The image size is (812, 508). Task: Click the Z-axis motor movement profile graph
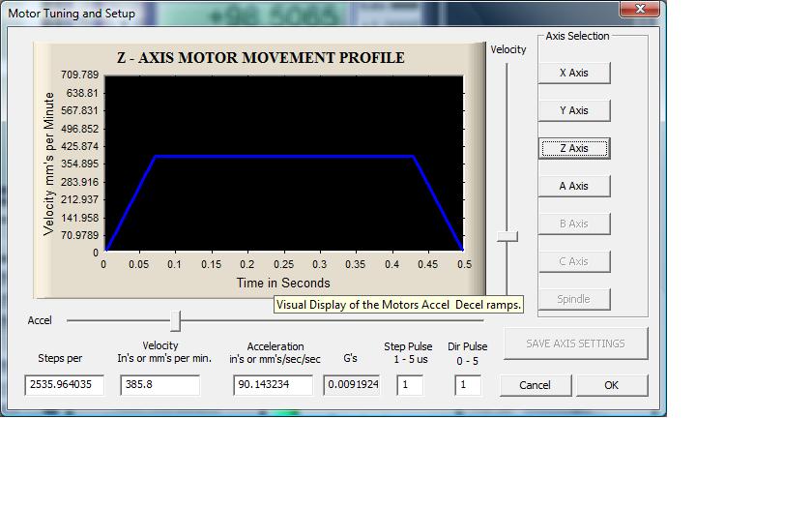283,164
